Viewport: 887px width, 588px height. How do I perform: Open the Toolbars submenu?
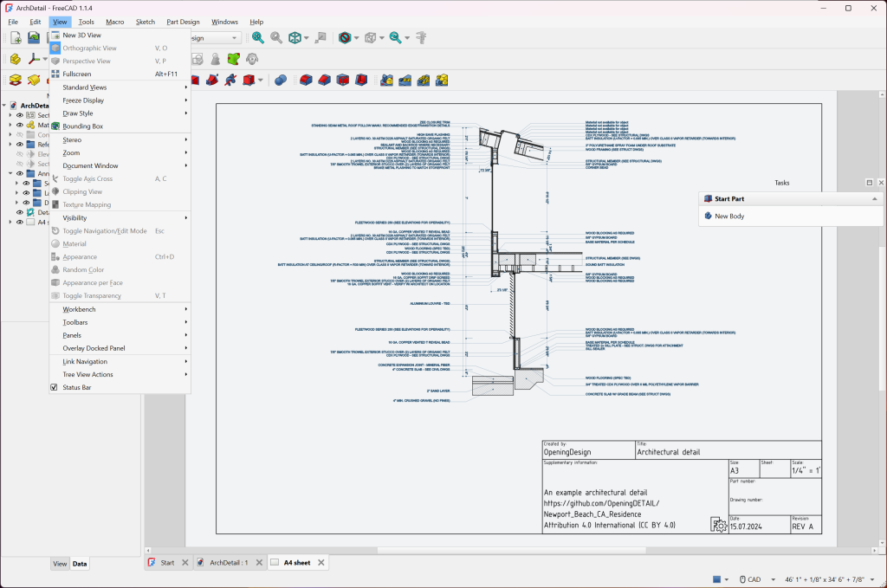(x=120, y=322)
